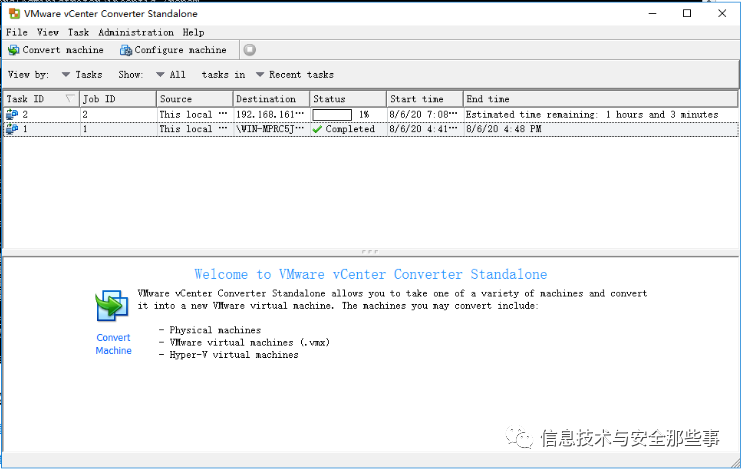Image resolution: width=743 pixels, height=470 pixels.
Task: Click the large Convert Machine welcome icon
Action: [x=112, y=306]
